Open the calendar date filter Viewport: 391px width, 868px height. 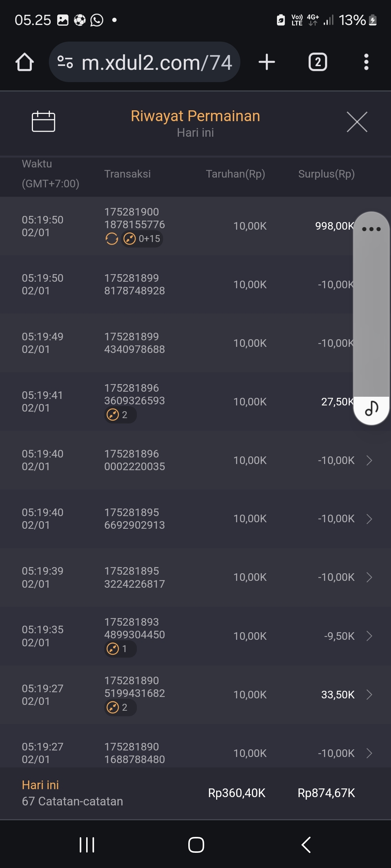43,122
